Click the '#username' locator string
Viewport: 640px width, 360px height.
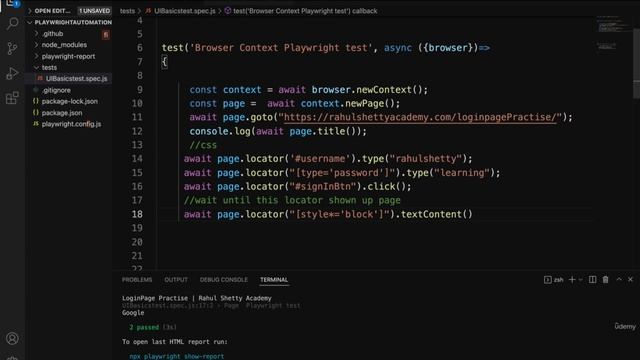coord(320,159)
